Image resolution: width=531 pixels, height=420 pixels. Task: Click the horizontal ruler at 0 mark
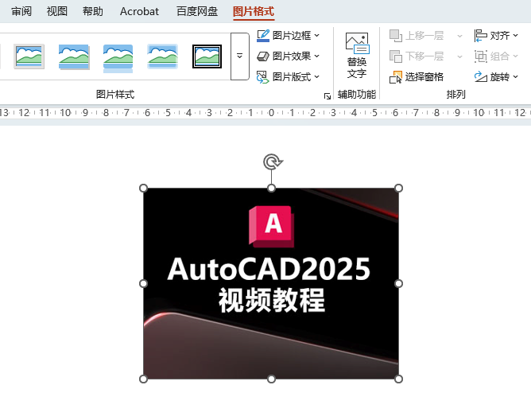pyautogui.click(x=271, y=112)
